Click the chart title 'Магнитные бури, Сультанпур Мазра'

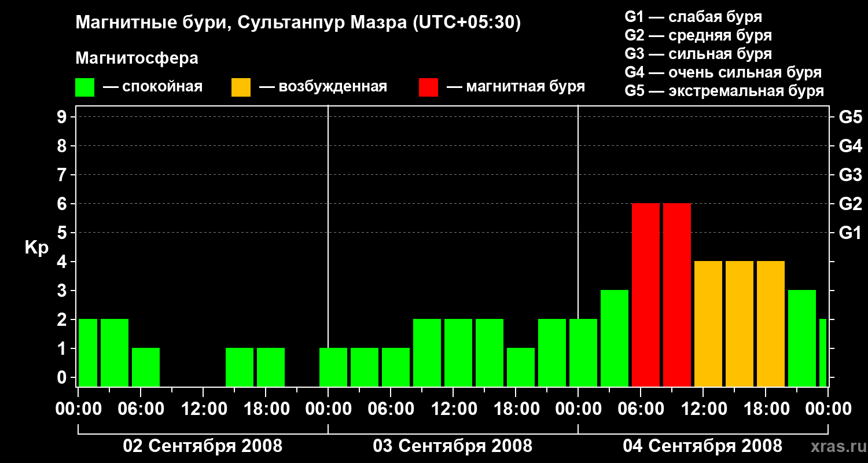click(241, 23)
